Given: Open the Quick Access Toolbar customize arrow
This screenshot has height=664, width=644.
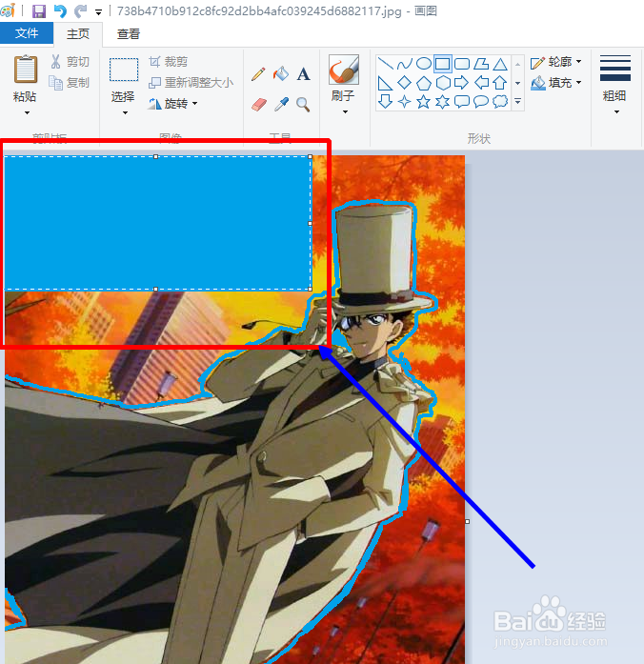Looking at the screenshot, I should [x=98, y=12].
